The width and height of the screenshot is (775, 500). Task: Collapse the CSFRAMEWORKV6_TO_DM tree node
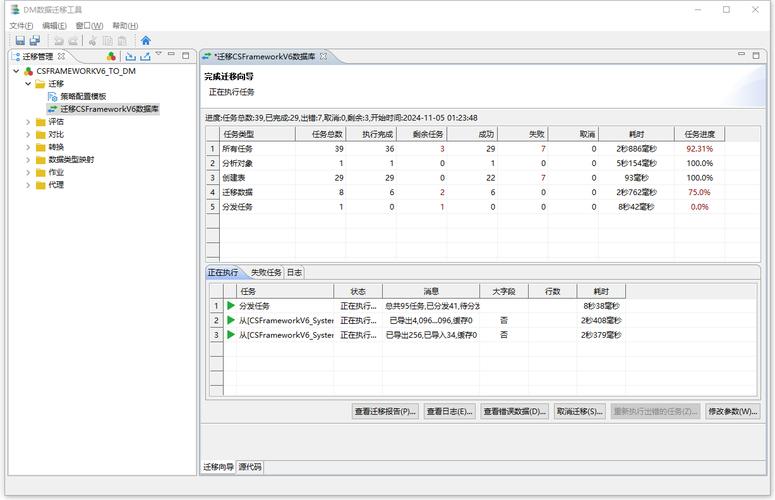click(x=16, y=71)
